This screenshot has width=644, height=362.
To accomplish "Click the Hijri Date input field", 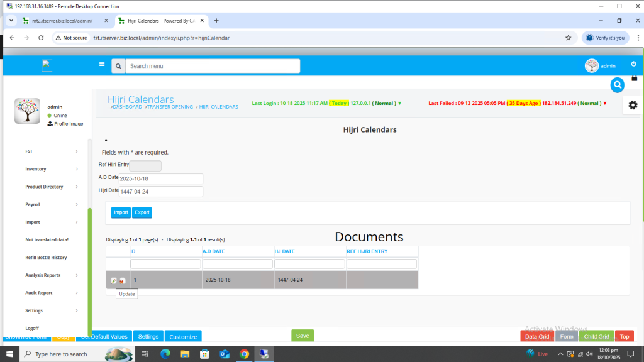I will click(x=161, y=192).
